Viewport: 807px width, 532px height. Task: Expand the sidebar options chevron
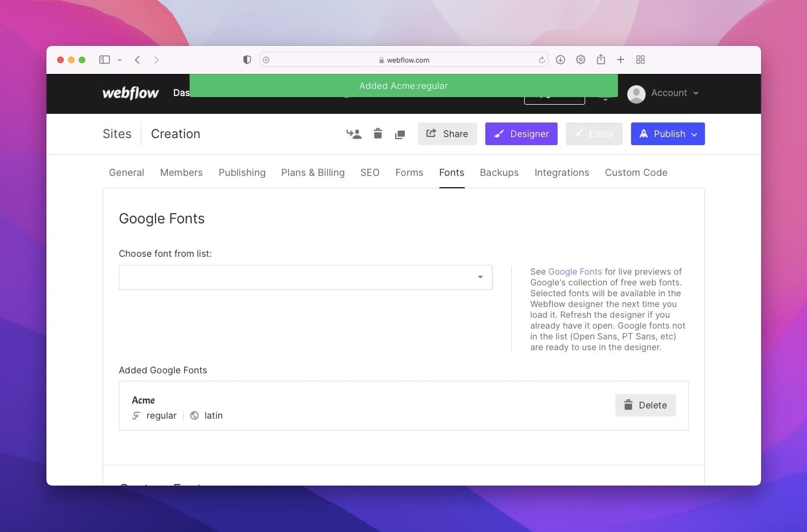coord(120,60)
